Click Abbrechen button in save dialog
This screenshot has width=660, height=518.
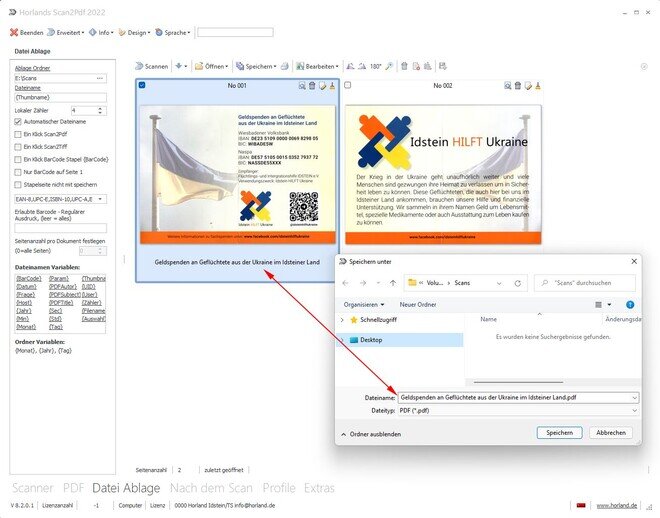pyautogui.click(x=611, y=433)
